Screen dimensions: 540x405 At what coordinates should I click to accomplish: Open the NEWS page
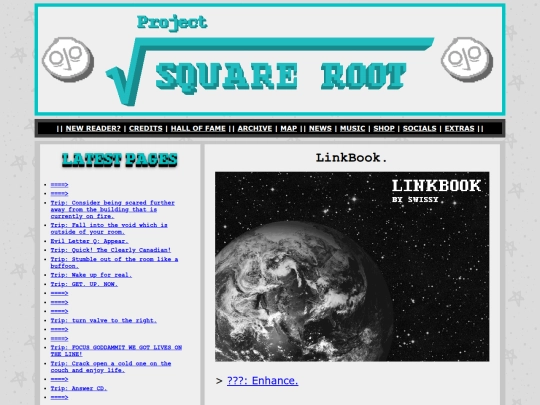(x=320, y=128)
